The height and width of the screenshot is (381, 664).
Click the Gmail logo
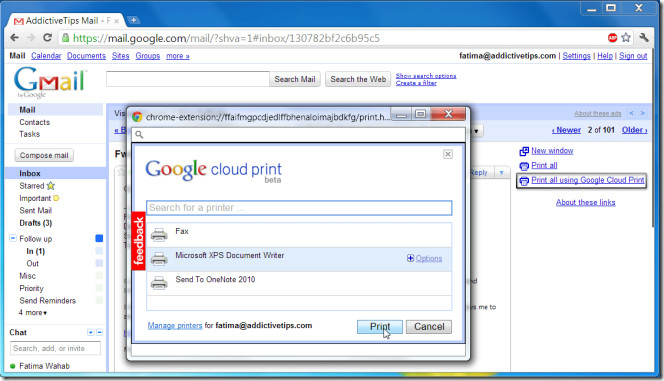50,82
